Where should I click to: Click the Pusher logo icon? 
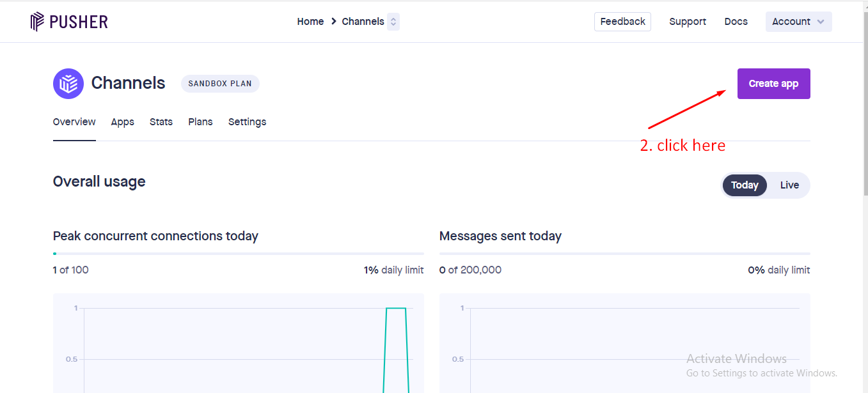coord(37,22)
